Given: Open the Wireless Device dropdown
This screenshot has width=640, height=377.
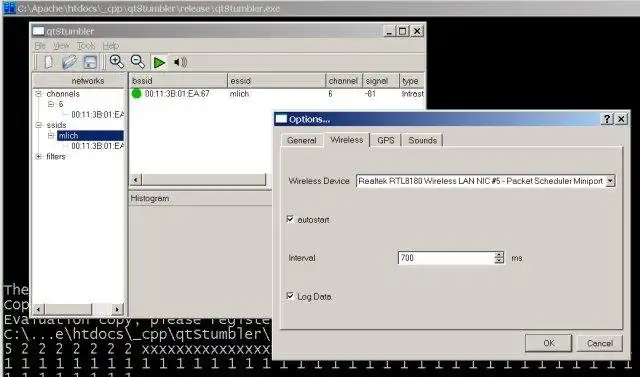Looking at the screenshot, I should pyautogui.click(x=610, y=181).
